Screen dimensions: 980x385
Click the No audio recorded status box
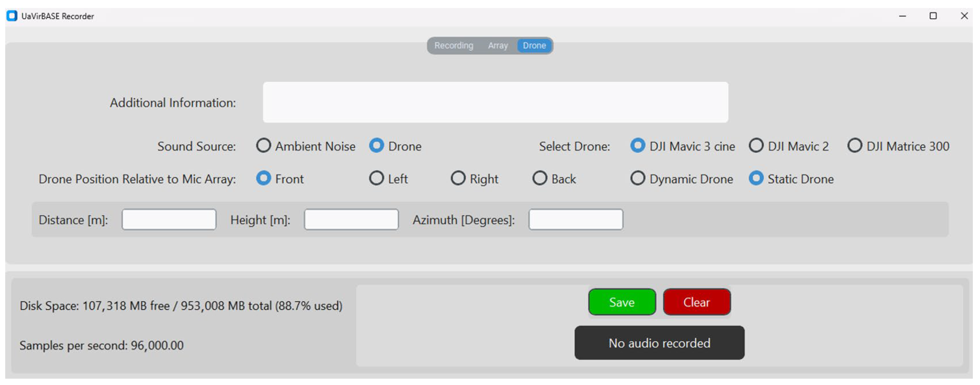[659, 343]
